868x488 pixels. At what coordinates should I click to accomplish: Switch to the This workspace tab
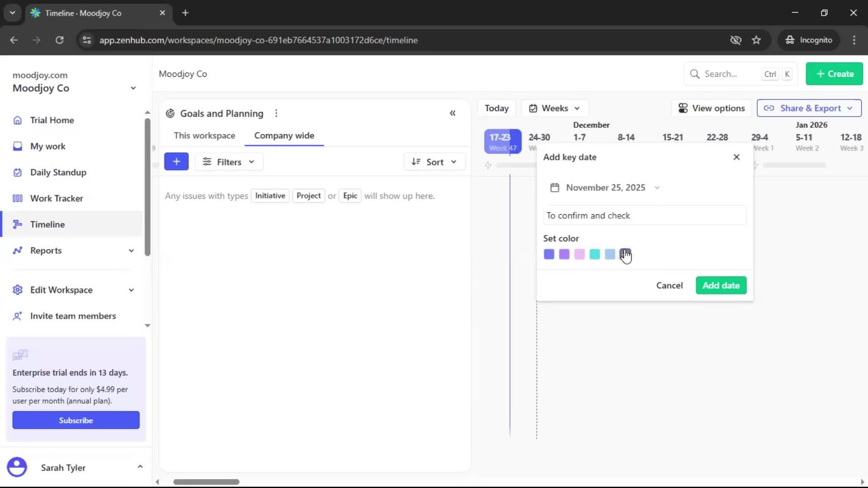click(x=204, y=135)
